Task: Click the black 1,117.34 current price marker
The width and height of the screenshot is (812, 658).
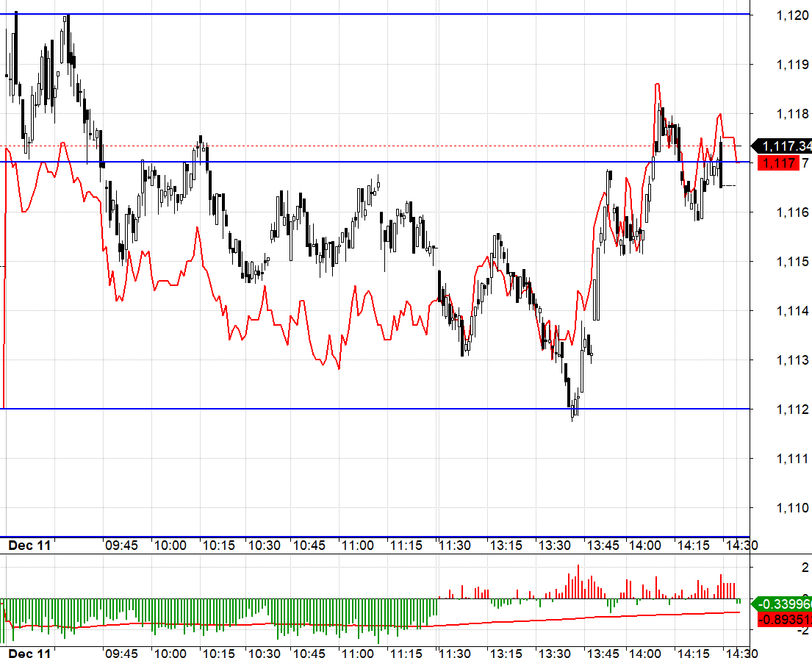Action: (782, 146)
